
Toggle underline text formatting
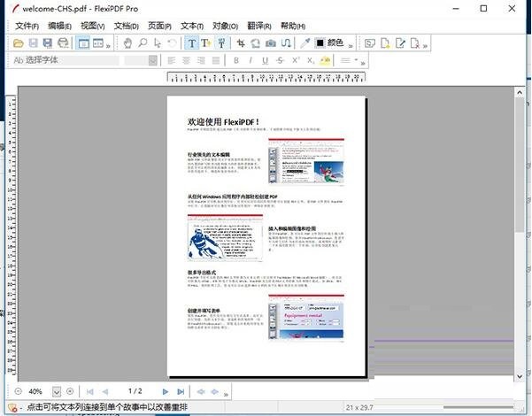point(265,60)
